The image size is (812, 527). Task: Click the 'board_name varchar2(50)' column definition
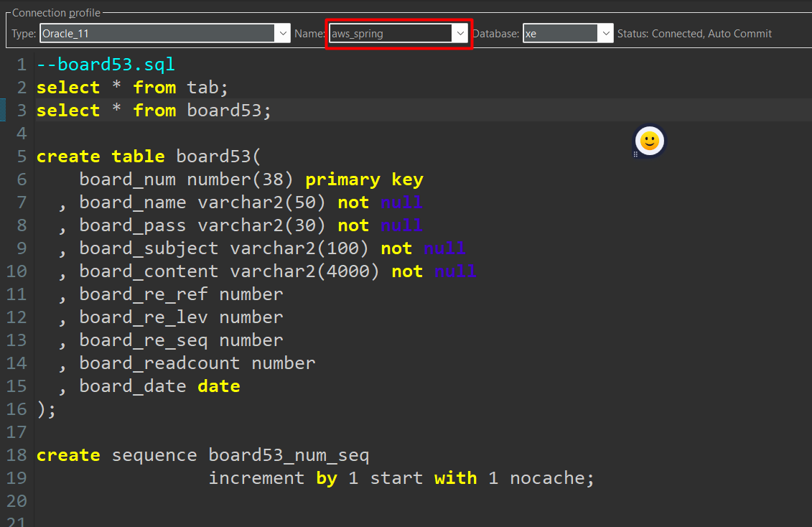click(202, 202)
